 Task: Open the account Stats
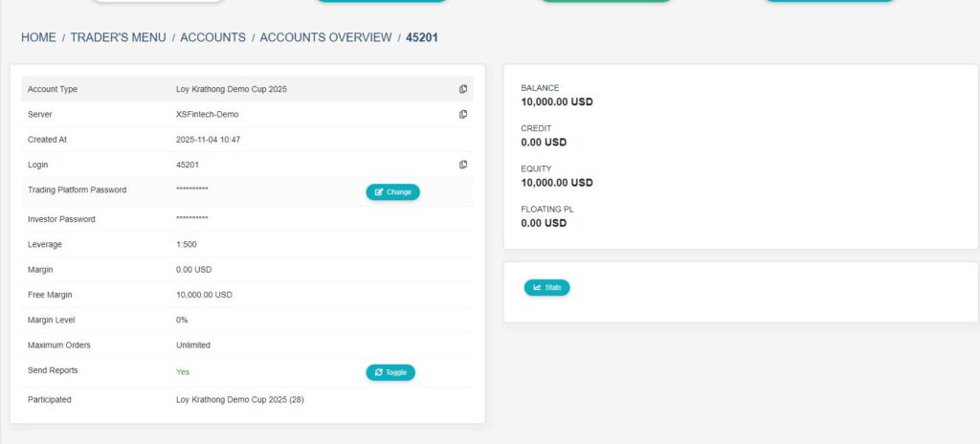tap(546, 287)
